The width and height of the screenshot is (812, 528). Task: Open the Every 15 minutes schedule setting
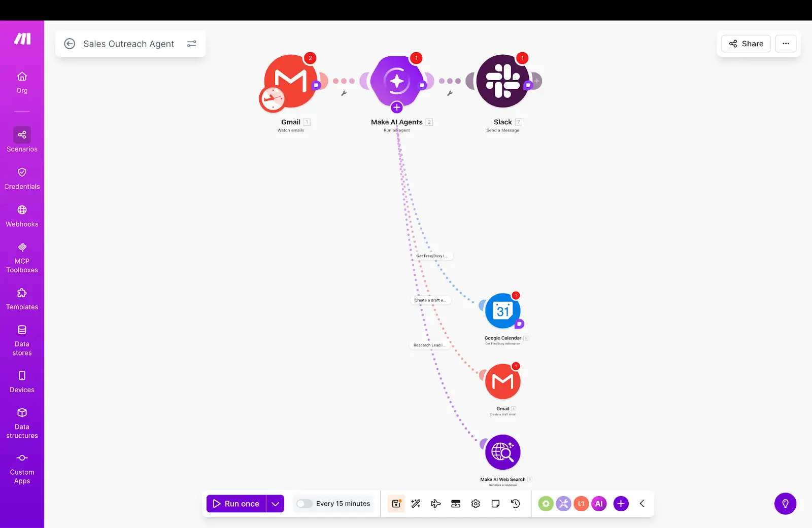343,504
